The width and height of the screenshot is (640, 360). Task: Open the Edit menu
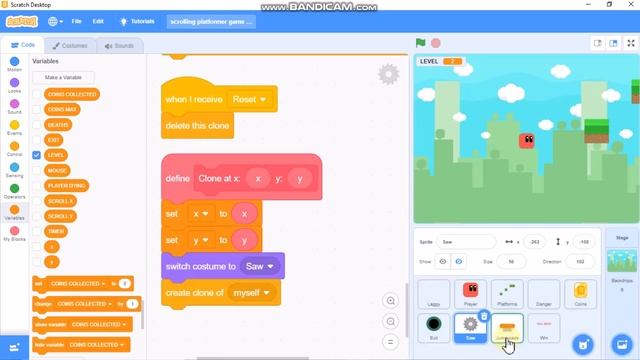coord(98,21)
